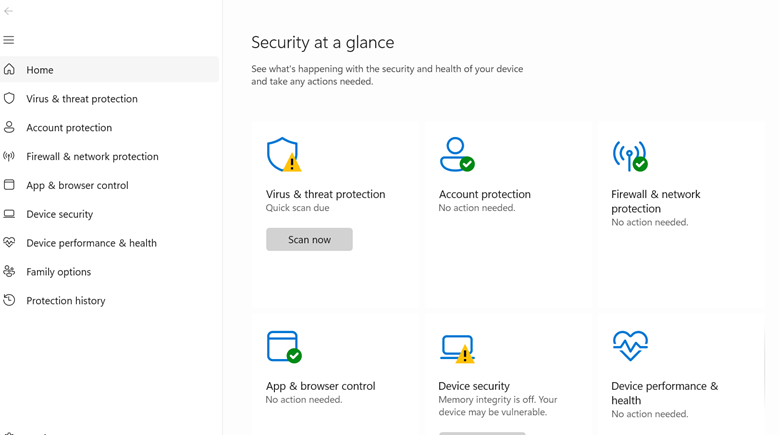Viewport: 779px width, 435px height.
Task: Click the back arrow icon
Action: pos(8,11)
